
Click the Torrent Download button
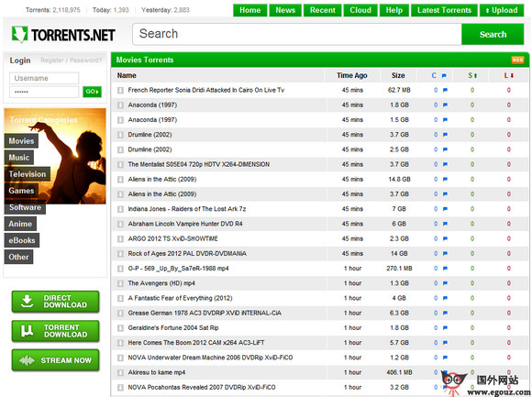(55, 331)
